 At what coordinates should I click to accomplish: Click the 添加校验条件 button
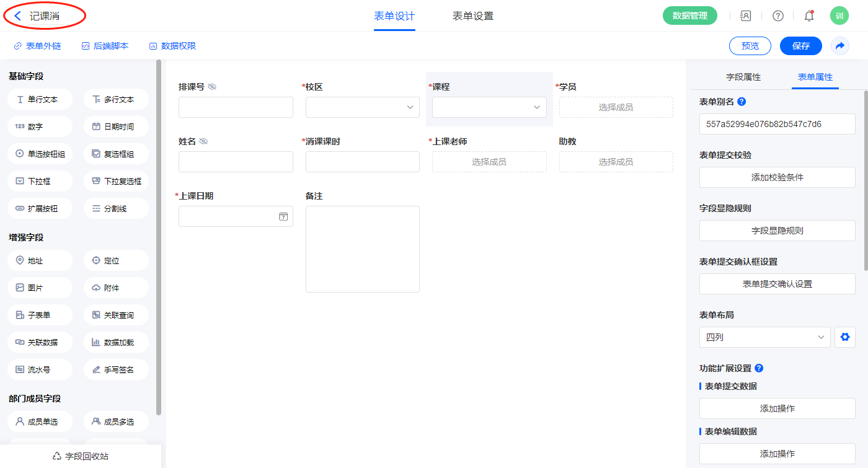(x=777, y=177)
